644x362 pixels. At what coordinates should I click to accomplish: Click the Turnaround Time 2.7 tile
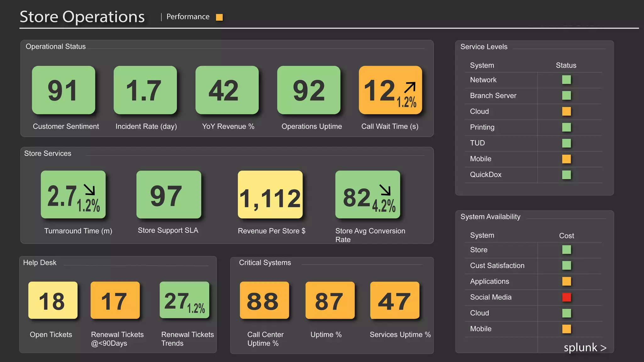73,195
